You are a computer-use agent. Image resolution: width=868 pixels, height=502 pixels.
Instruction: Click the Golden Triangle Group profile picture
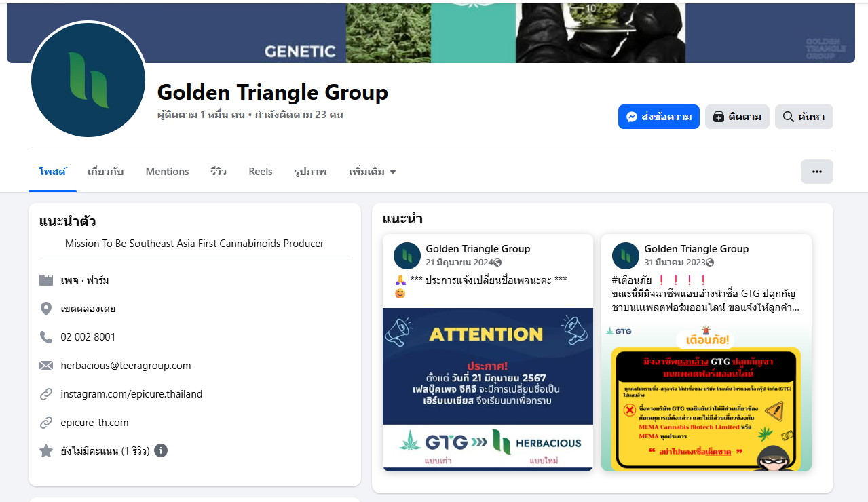point(88,79)
